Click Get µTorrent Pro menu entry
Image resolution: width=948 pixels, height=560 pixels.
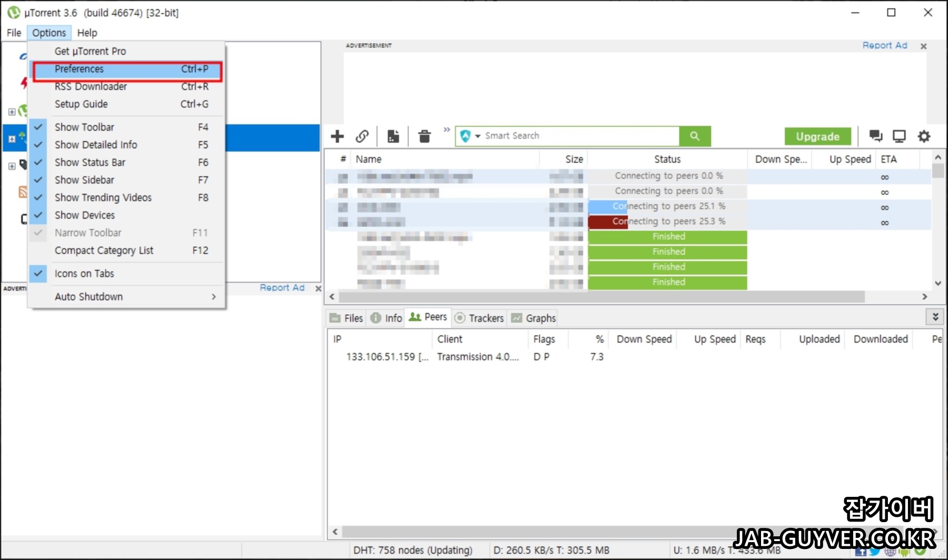[x=126, y=51]
